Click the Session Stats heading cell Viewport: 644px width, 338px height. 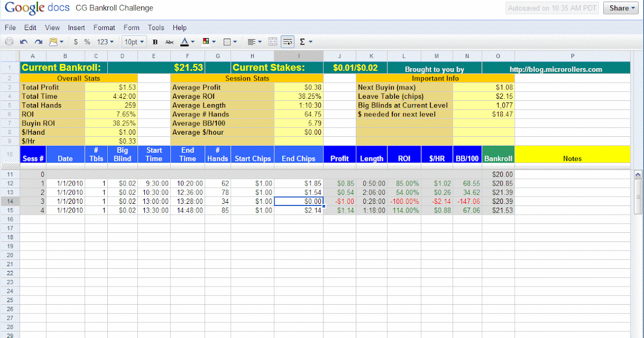[247, 78]
